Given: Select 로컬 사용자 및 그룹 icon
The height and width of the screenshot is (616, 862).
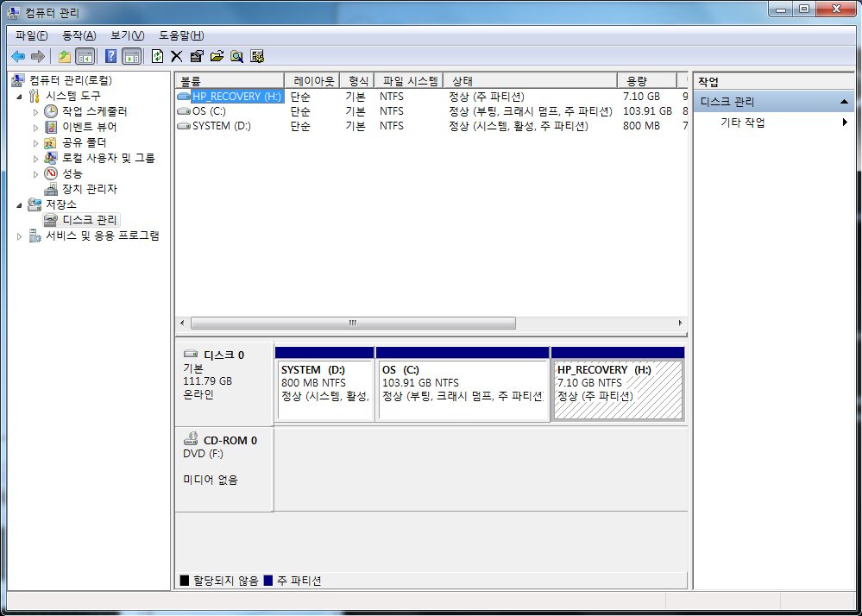Looking at the screenshot, I should click(51, 158).
